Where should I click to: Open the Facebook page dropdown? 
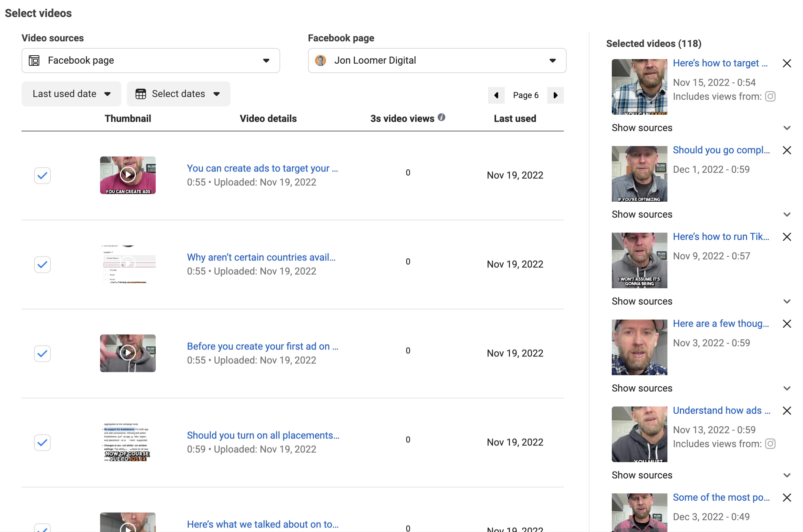(x=437, y=61)
